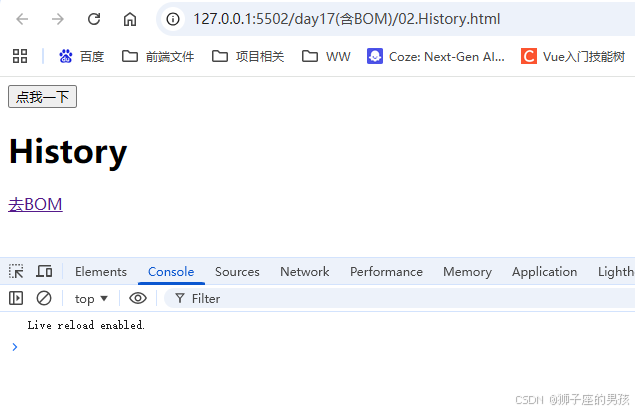The height and width of the screenshot is (411, 635).
Task: View site information icon in address bar
Action: [x=173, y=19]
